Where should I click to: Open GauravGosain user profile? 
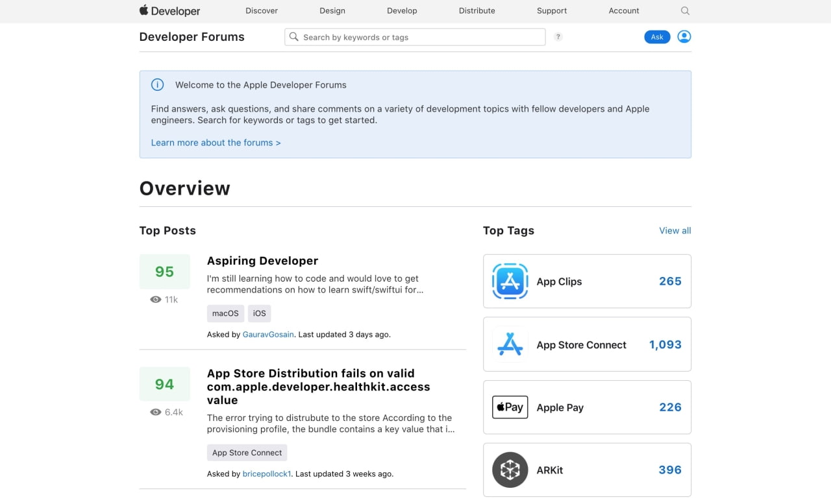click(x=268, y=335)
